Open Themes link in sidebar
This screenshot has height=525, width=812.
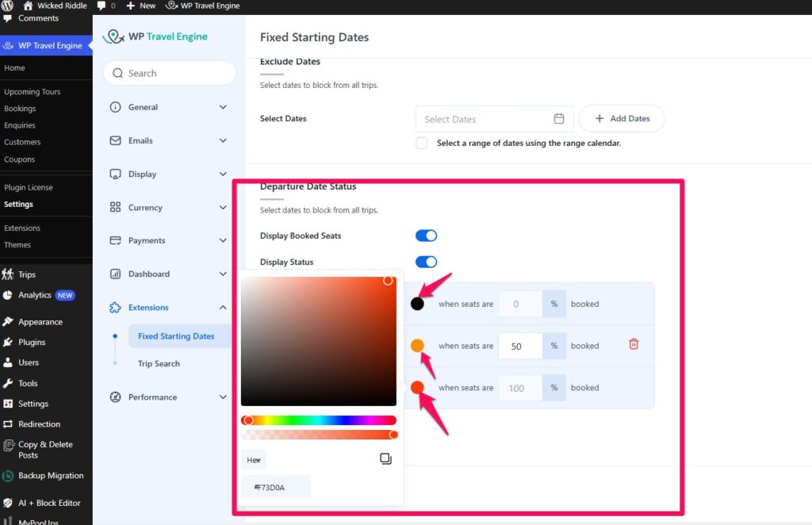coord(17,245)
